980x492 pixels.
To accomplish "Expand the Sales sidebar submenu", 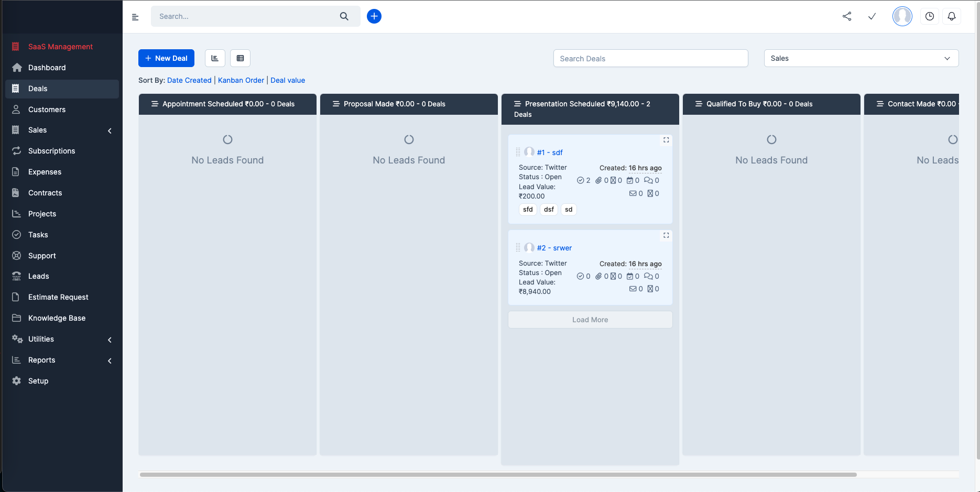I will tap(110, 130).
